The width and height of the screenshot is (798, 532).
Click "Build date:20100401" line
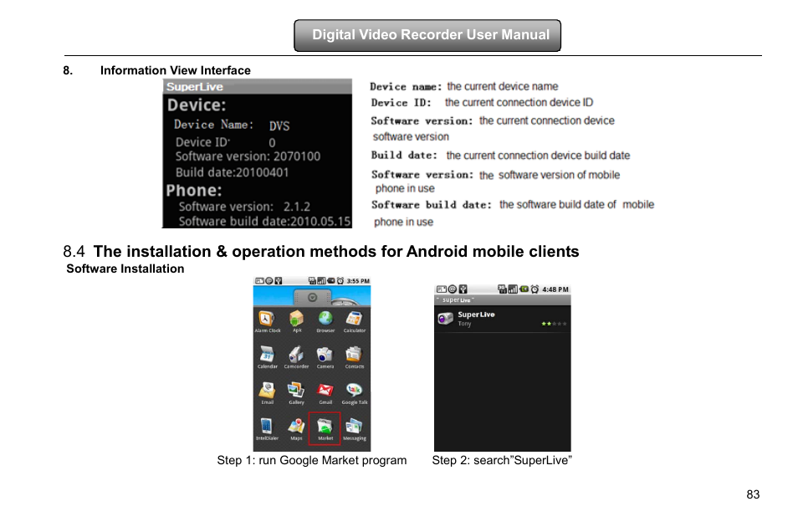(x=232, y=172)
